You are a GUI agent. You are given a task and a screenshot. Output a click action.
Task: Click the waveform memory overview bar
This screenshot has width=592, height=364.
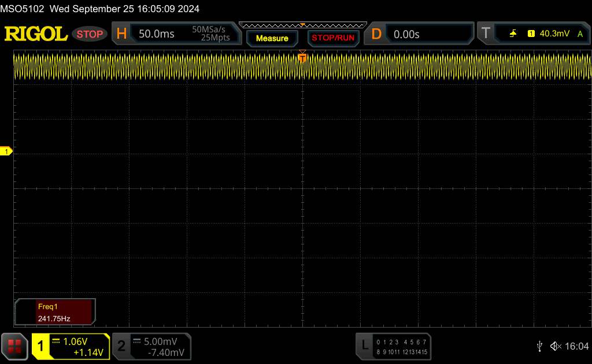pos(302,25)
